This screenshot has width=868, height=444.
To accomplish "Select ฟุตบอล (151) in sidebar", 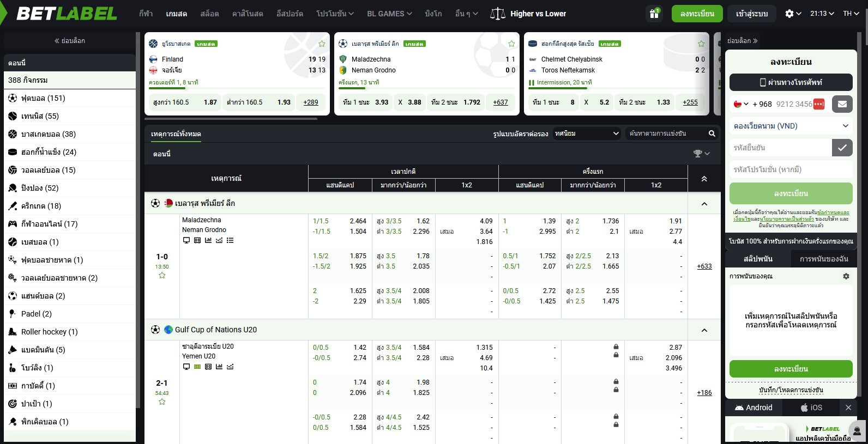I will pyautogui.click(x=70, y=98).
